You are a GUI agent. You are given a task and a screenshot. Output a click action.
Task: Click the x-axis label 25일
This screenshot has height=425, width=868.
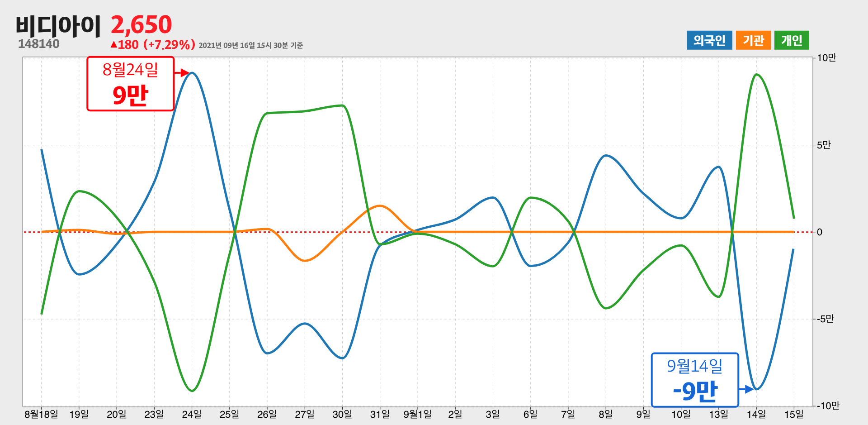pos(229,414)
